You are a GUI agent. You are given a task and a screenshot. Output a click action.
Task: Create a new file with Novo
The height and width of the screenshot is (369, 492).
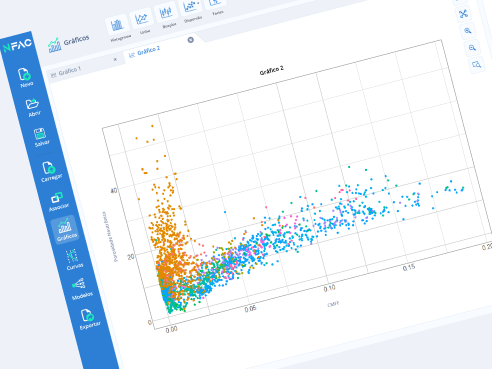tap(25, 78)
